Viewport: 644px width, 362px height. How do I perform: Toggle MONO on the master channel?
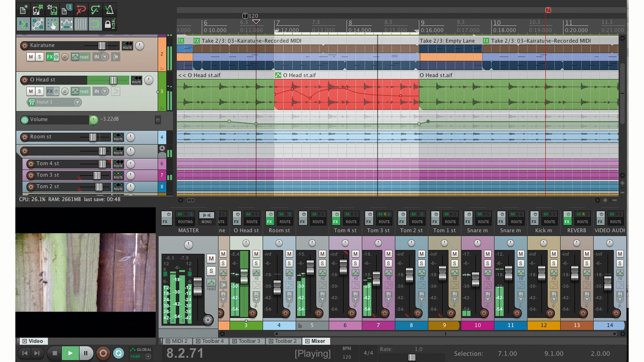(x=207, y=218)
